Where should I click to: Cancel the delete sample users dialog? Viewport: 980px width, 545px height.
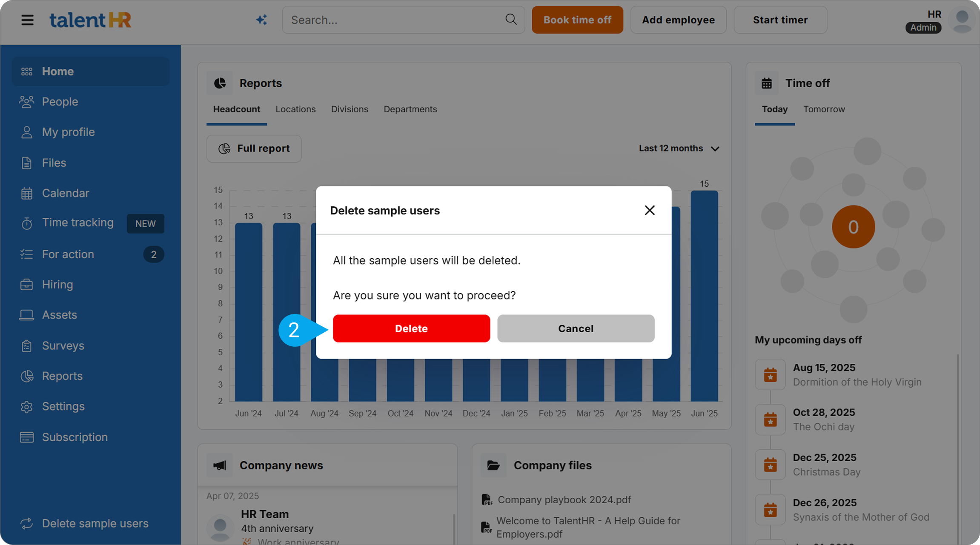coord(576,328)
